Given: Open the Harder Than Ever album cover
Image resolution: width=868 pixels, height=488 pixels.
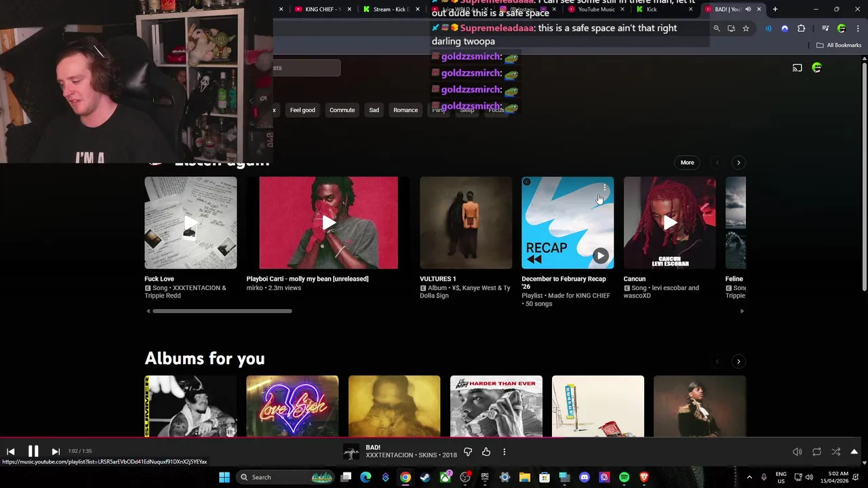Looking at the screenshot, I should click(x=496, y=406).
